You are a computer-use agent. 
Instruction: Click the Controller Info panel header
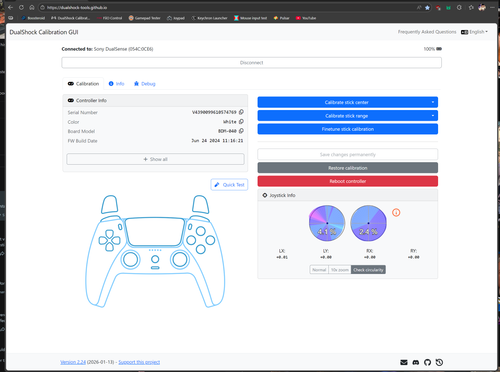pyautogui.click(x=155, y=100)
